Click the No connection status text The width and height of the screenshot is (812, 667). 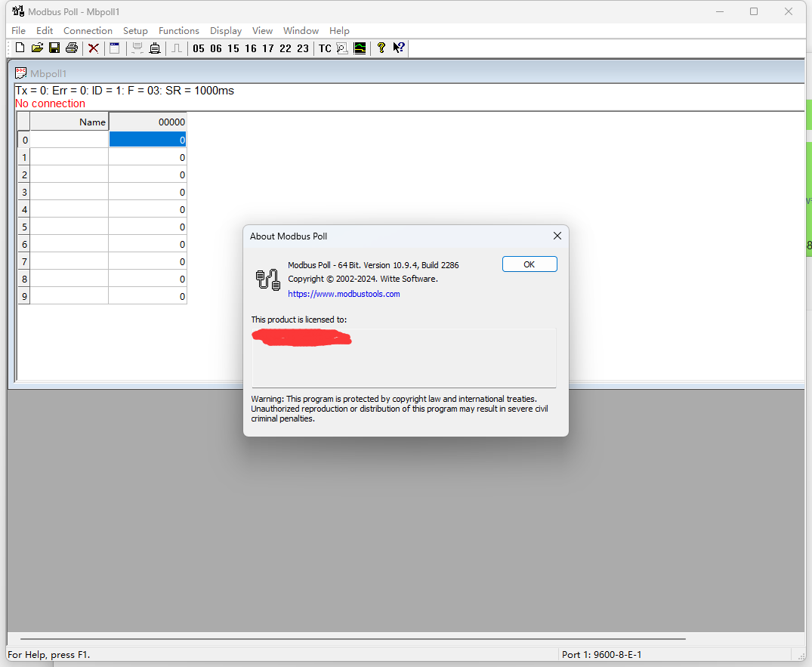point(51,103)
